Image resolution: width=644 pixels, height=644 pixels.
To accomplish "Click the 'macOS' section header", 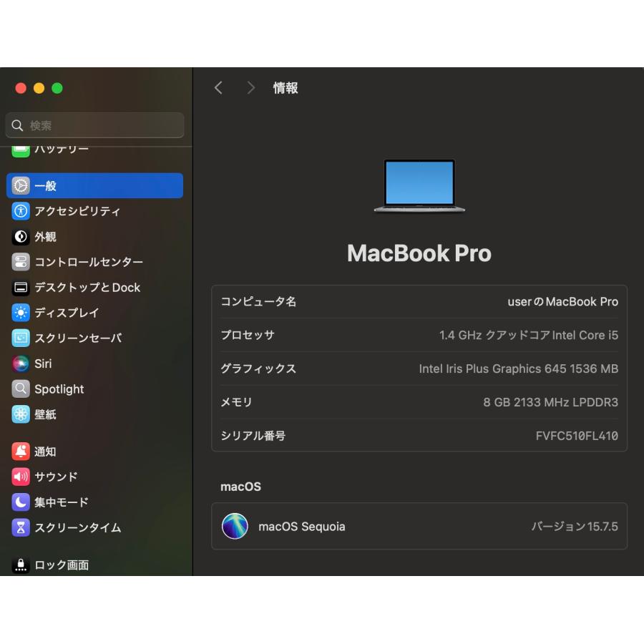I will [x=240, y=487].
